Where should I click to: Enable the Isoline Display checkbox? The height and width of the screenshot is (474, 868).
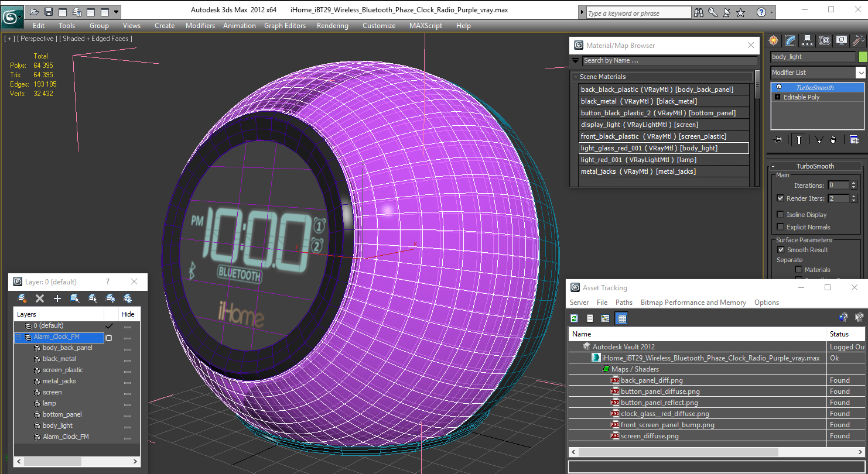pyautogui.click(x=780, y=215)
